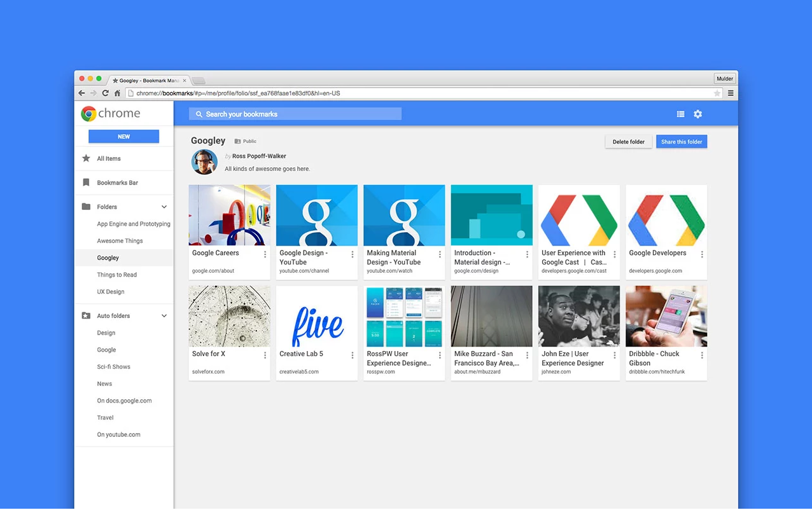Collapse the Folders section chevron

(x=164, y=207)
